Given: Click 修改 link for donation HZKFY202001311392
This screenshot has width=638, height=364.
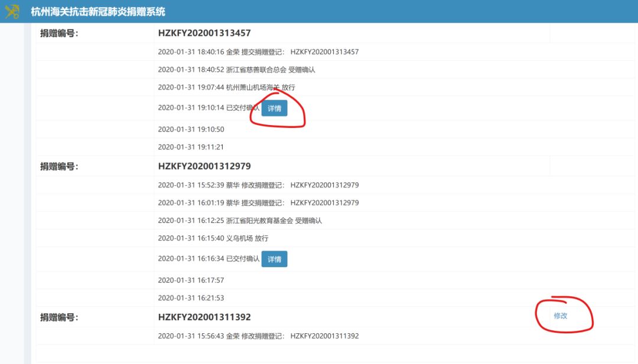Looking at the screenshot, I should point(560,316).
